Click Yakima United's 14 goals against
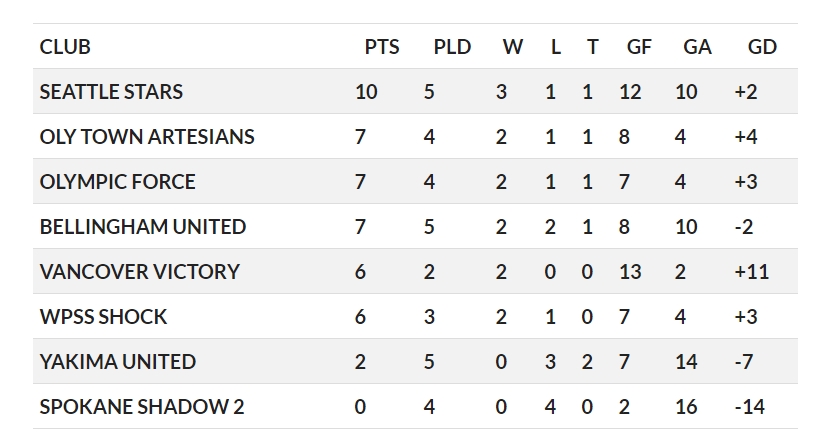This screenshot has height=448, width=840. (x=686, y=362)
